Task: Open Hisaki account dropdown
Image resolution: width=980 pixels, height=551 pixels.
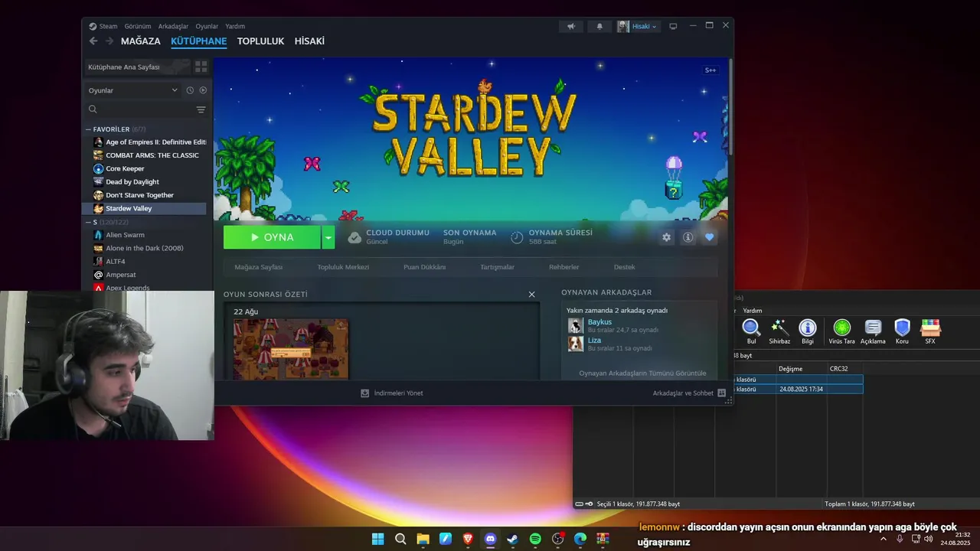Action: pyautogui.click(x=637, y=26)
